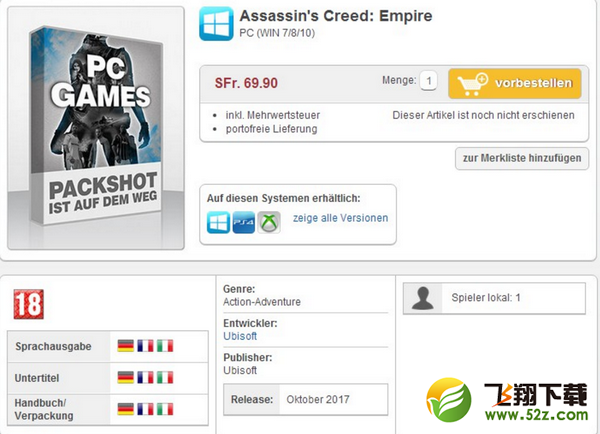Click the PC Games packshot cover image

tap(96, 128)
